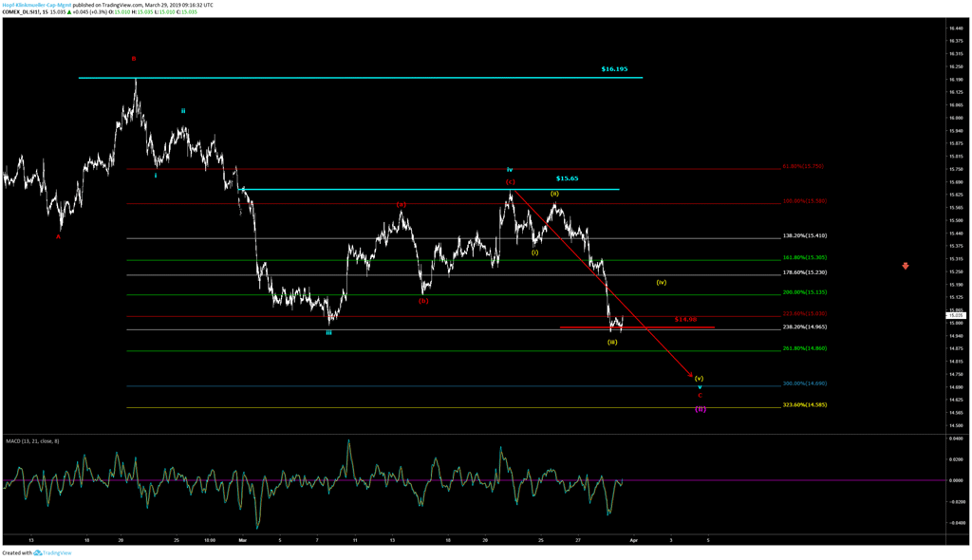Click the 161.80%(15.305) Fibonacci label
This screenshot has height=560, width=972.
point(805,257)
